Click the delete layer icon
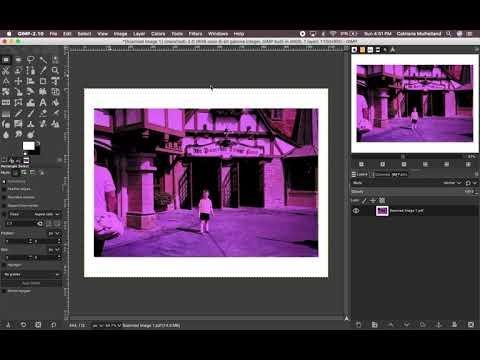Screen dimensions: 480x360 pyautogui.click(x=471, y=324)
